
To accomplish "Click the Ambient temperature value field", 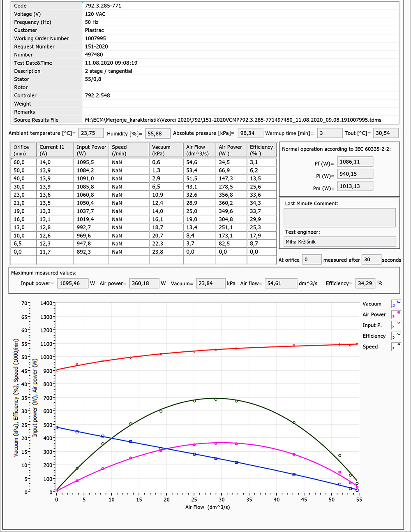I will point(91,133).
